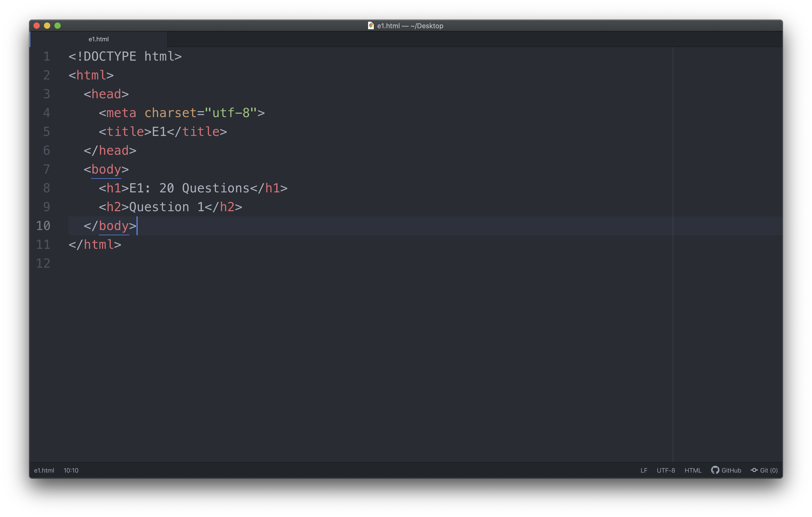Screen dimensions: 812x517
Task: Change the UTF-8 file encoding
Action: coord(666,470)
